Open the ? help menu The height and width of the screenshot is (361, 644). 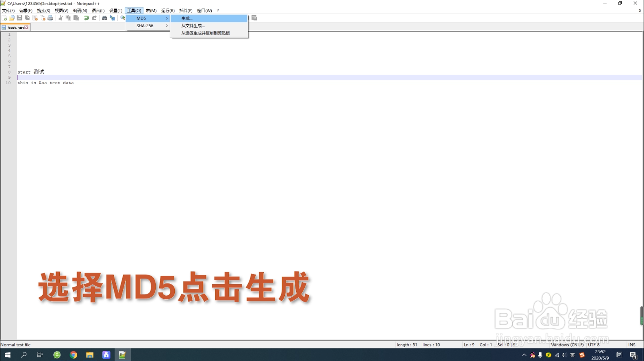click(218, 11)
